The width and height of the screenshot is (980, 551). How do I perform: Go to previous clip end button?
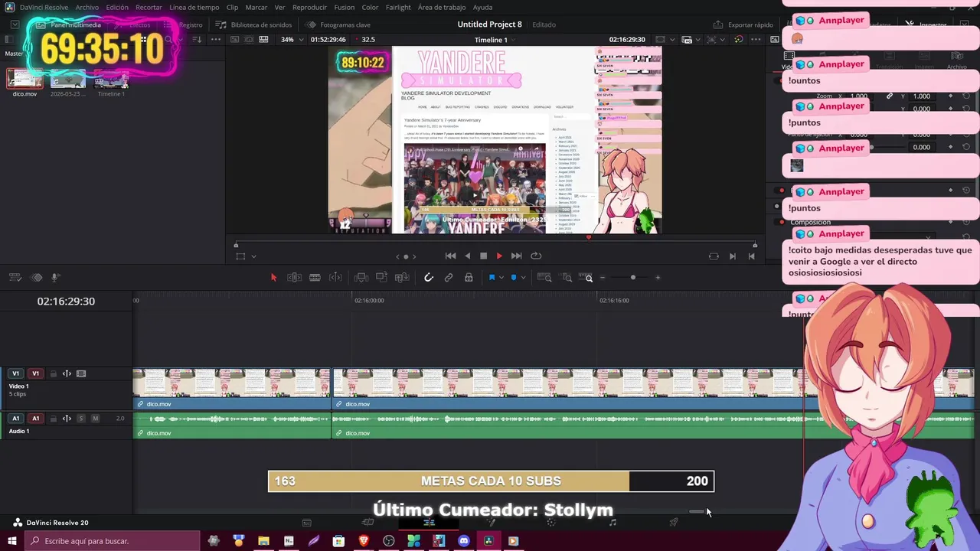coord(751,256)
